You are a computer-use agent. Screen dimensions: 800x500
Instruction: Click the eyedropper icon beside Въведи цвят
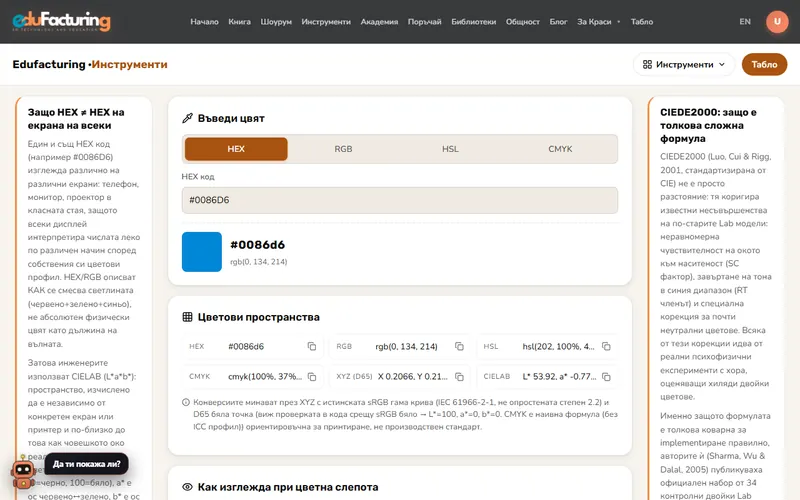click(x=187, y=118)
